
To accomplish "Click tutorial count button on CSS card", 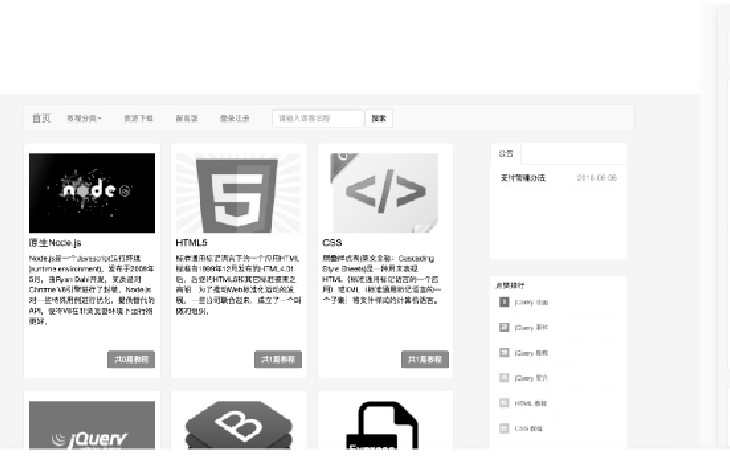I will point(425,359).
